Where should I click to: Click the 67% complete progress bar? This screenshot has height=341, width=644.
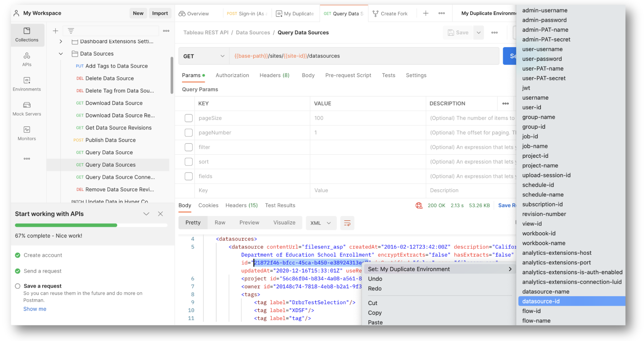(91, 225)
